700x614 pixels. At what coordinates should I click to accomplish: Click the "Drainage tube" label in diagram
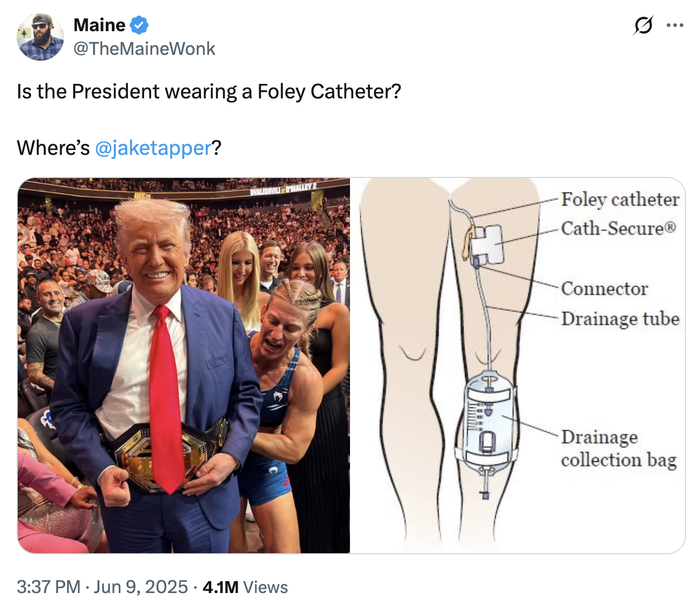point(620,319)
